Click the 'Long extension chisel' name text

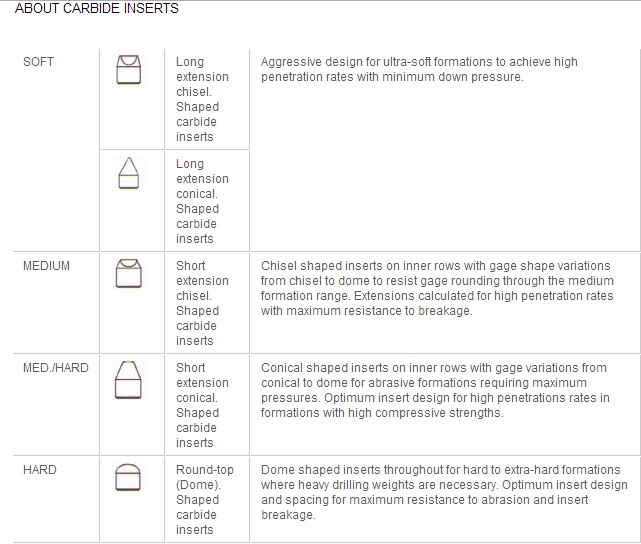[x=202, y=77]
